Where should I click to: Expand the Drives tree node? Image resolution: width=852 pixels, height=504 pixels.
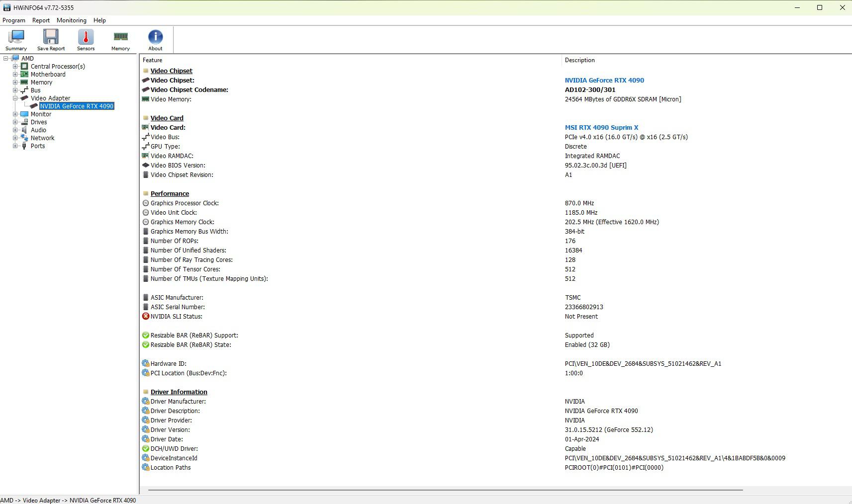pos(15,122)
